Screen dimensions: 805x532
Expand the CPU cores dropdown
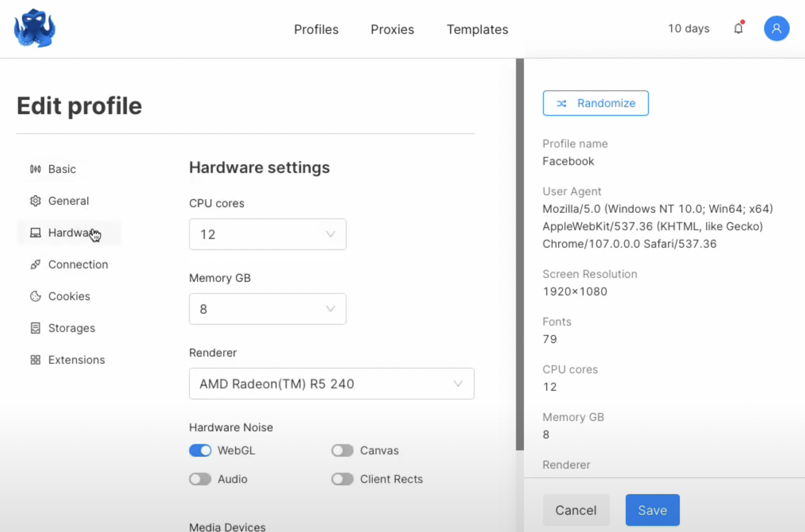(267, 234)
